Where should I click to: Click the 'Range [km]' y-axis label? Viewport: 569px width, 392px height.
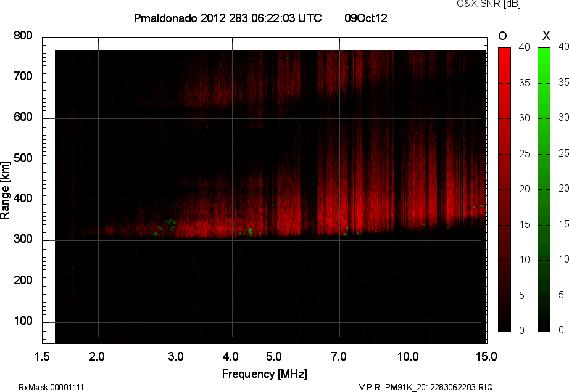point(5,190)
